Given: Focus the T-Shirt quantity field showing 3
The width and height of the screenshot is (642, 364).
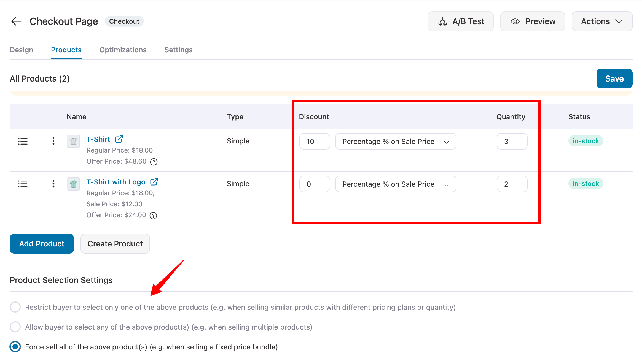Looking at the screenshot, I should (512, 141).
